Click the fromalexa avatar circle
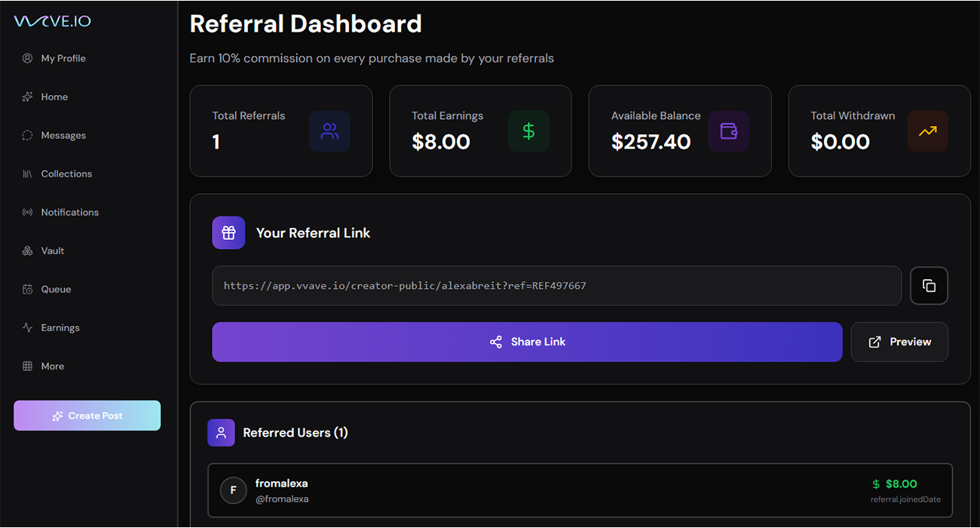The height and width of the screenshot is (528, 980). click(x=233, y=490)
